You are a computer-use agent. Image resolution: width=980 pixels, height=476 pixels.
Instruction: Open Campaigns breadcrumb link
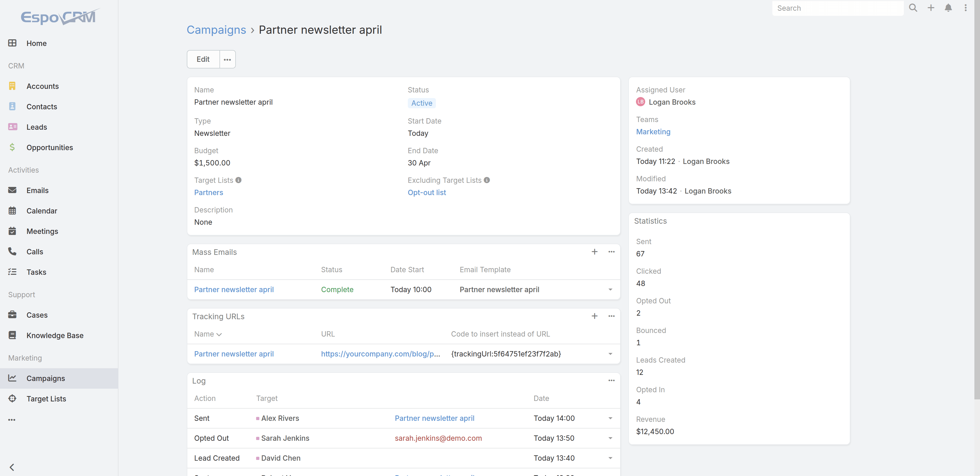point(216,30)
